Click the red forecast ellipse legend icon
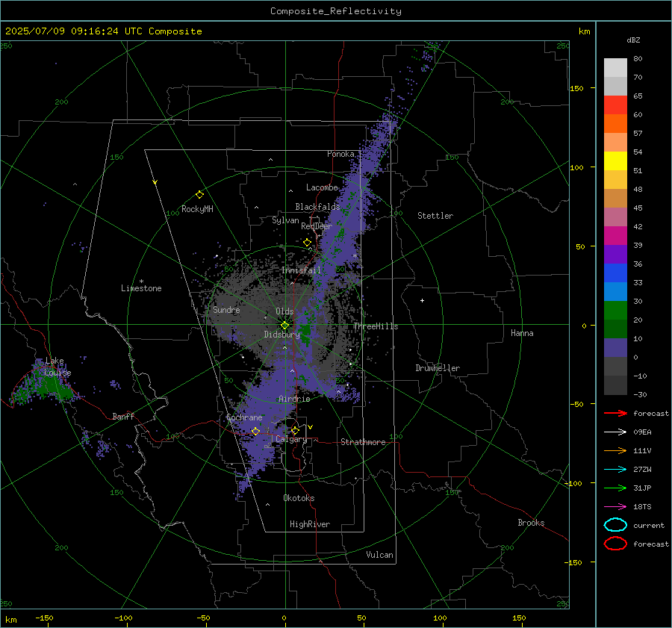This screenshot has width=672, height=628. coord(615,544)
